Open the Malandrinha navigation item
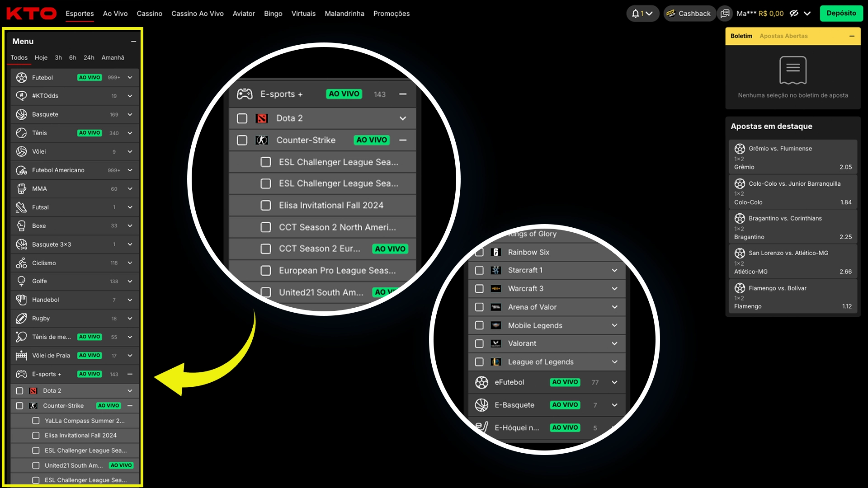Viewport: 868px width, 488px height. click(344, 14)
